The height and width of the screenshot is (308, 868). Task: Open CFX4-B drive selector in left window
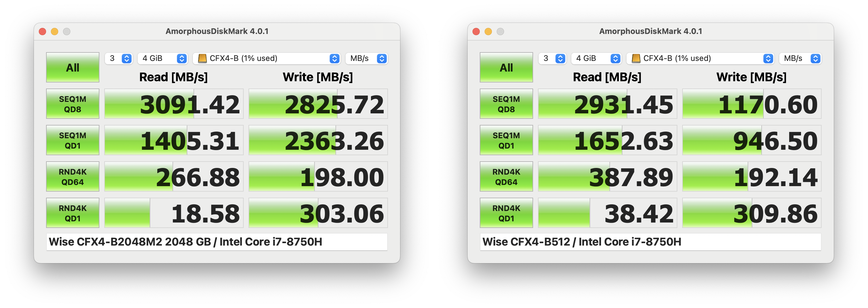266,58
